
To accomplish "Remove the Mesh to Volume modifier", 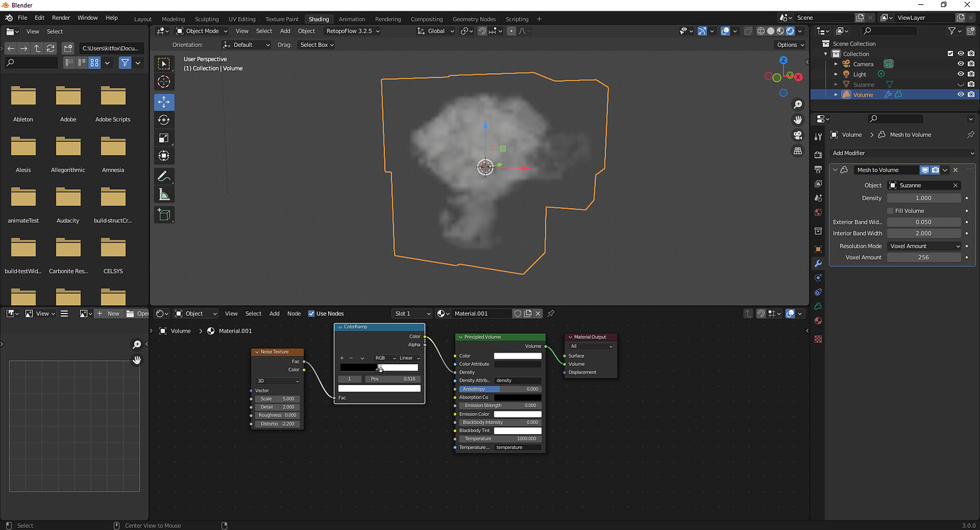I will click(x=955, y=170).
